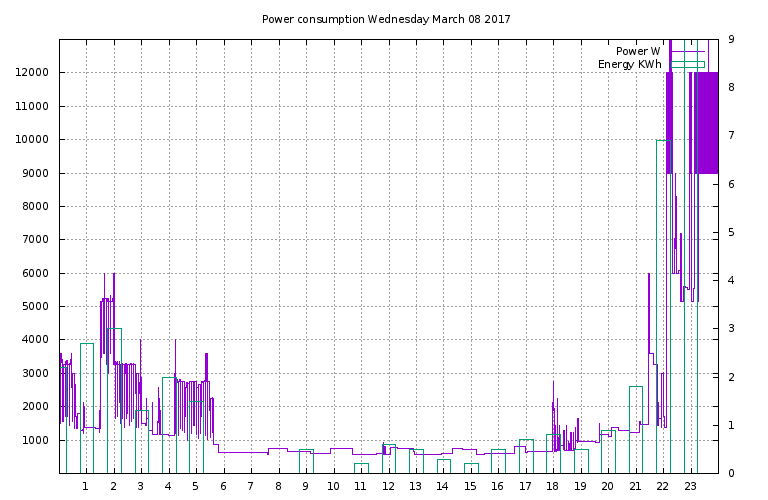Click the left axis label 1000
Screen dimensions: 768x500
[x=35, y=440]
